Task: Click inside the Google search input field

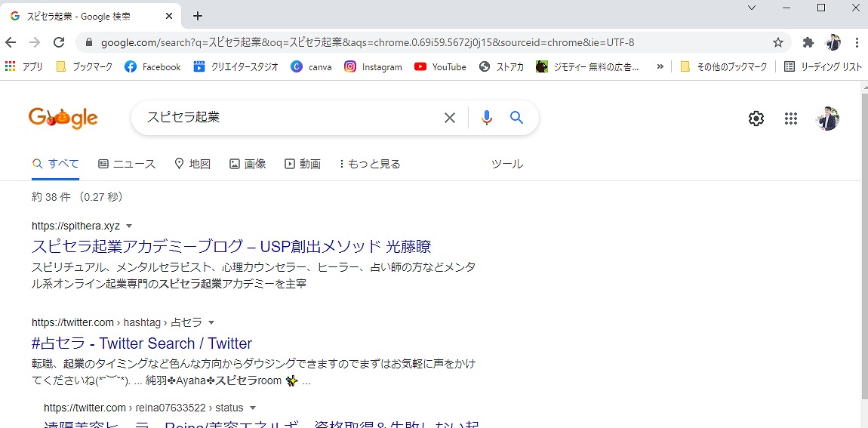Action: 287,118
